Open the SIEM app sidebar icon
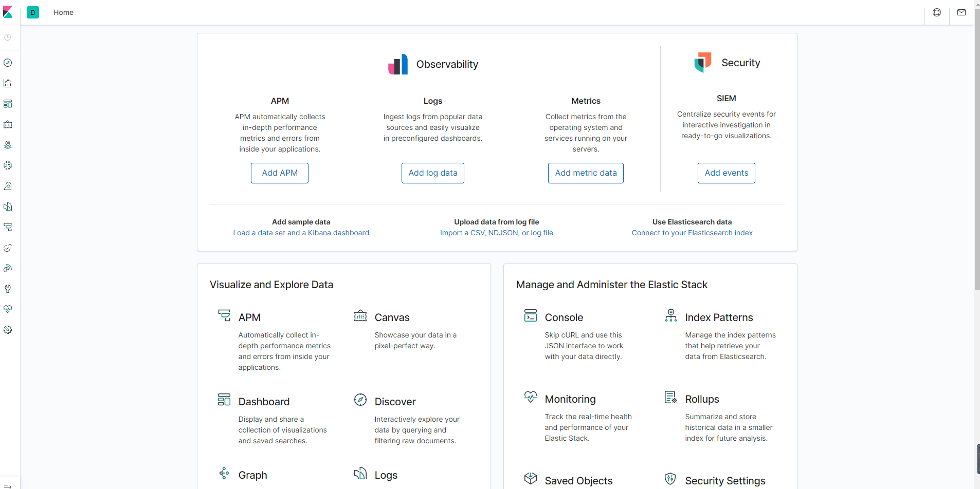 coord(8,268)
